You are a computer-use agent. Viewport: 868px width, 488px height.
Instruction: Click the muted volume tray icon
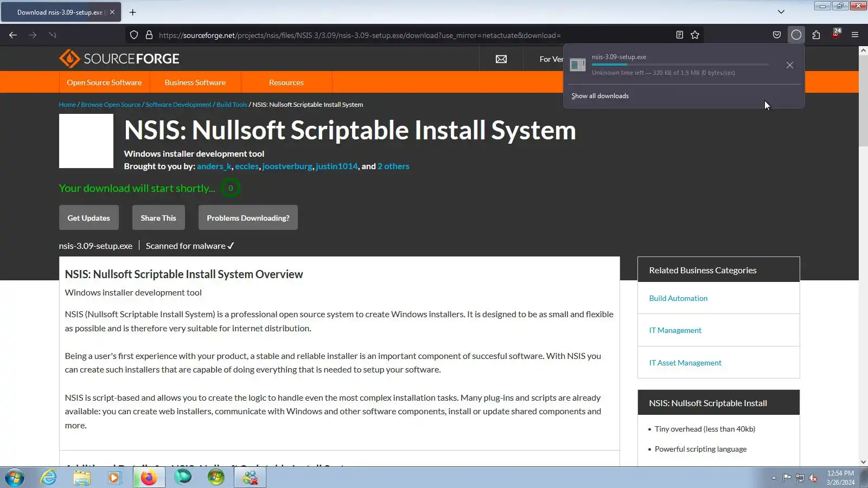pos(813,478)
